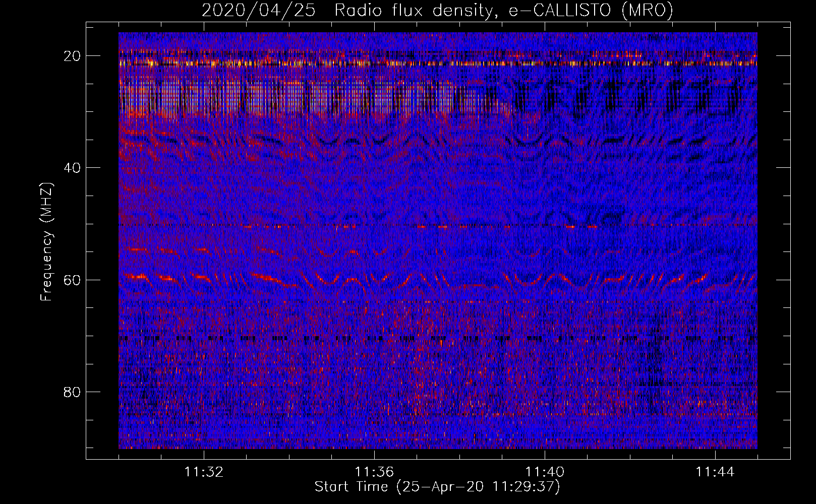Click the '11:40' time tick label
The width and height of the screenshot is (816, 504).
click(x=545, y=472)
